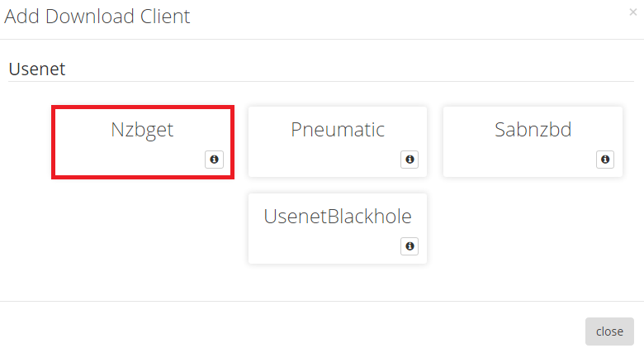644x353 pixels.
Task: Click the Pneumatic name text
Action: pos(338,130)
